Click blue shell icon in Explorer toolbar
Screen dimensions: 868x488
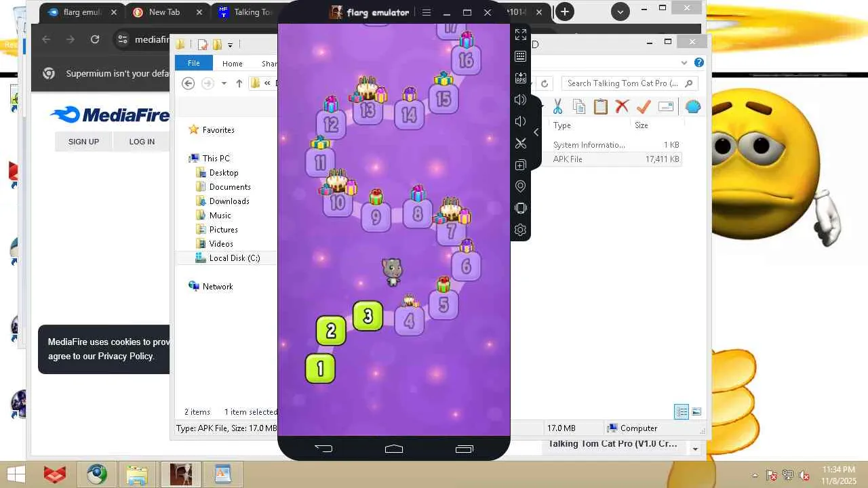coord(693,106)
